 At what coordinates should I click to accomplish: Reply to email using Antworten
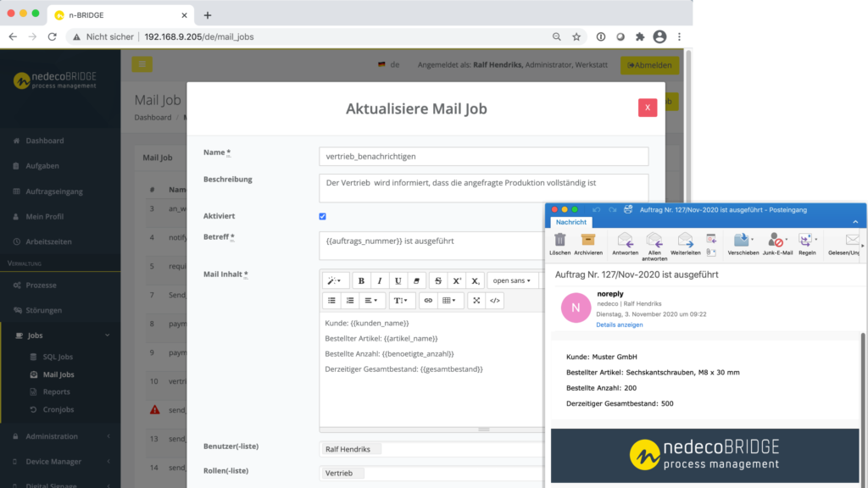coord(626,241)
